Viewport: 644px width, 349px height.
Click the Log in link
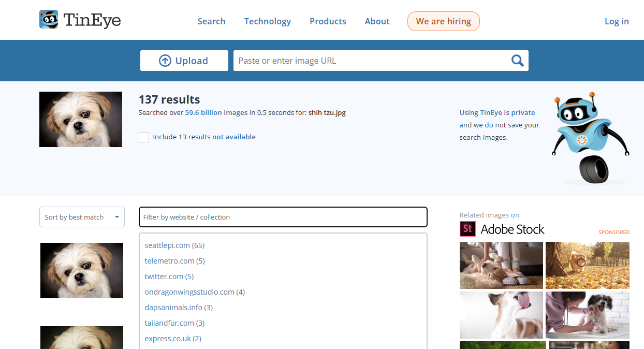point(617,21)
